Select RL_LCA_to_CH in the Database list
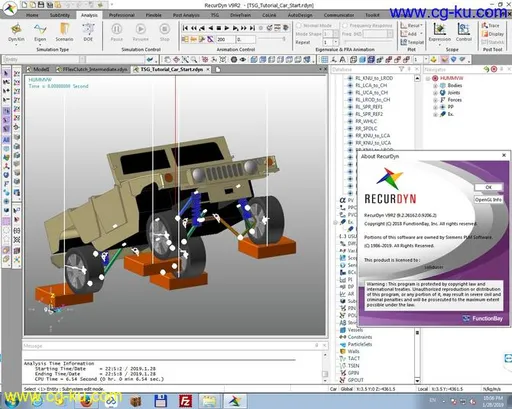 (371, 85)
